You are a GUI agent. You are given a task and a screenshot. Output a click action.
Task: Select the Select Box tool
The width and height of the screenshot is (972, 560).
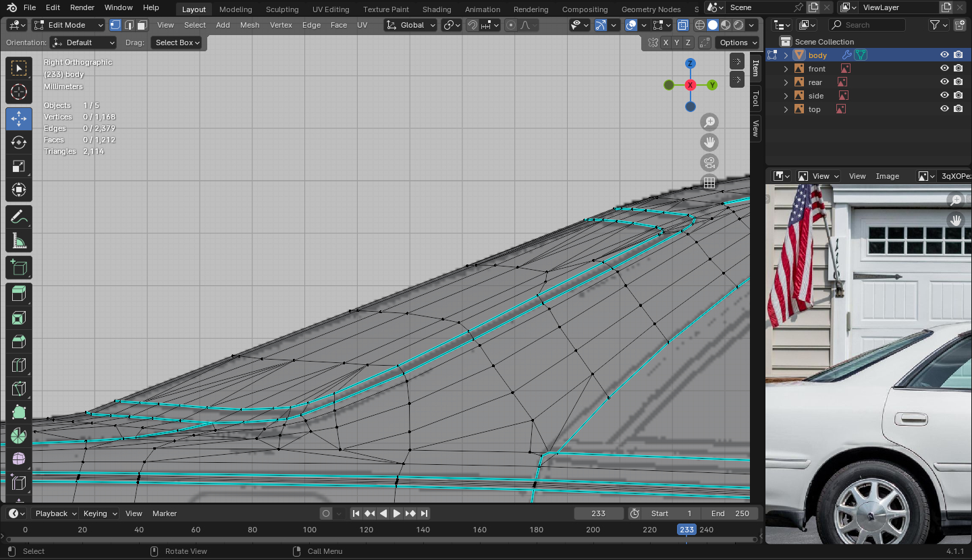[19, 68]
